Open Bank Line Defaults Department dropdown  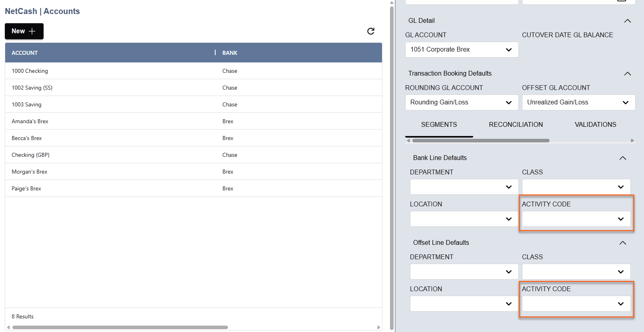pyautogui.click(x=464, y=187)
